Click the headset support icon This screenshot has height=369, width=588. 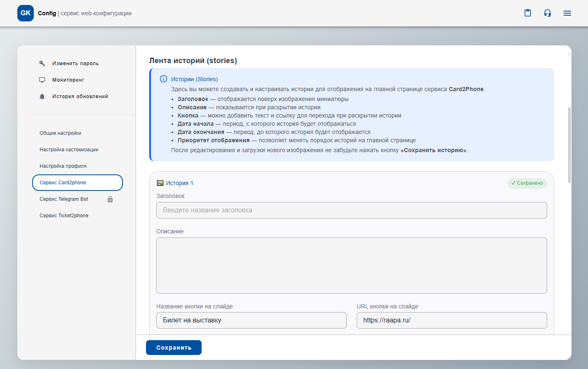[547, 13]
